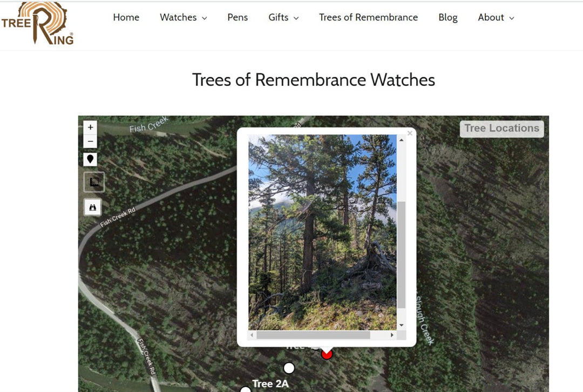
Task: Zoom in the map with plus button
Action: coord(90,127)
